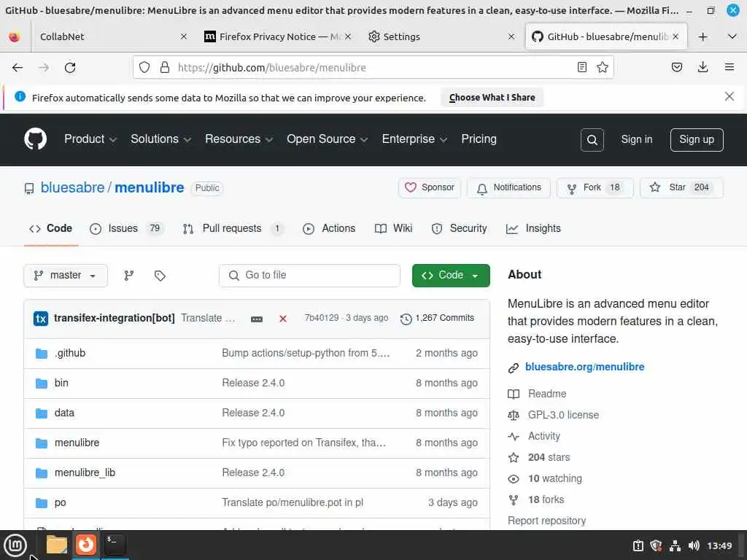Click the Go to file search field

pyautogui.click(x=309, y=276)
